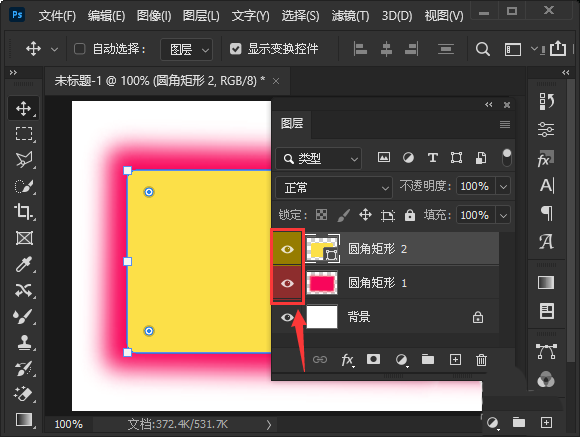Open the 正常 blend mode dropdown

334,188
